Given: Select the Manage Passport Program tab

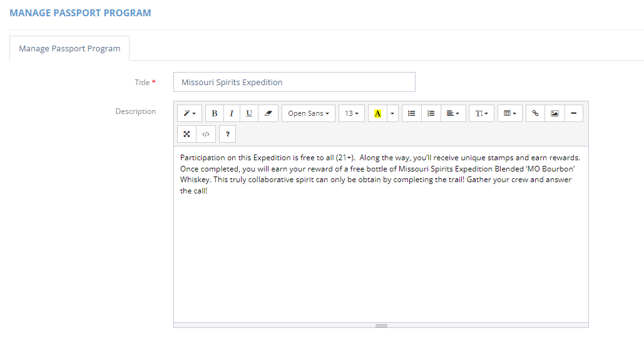Looking at the screenshot, I should (69, 48).
